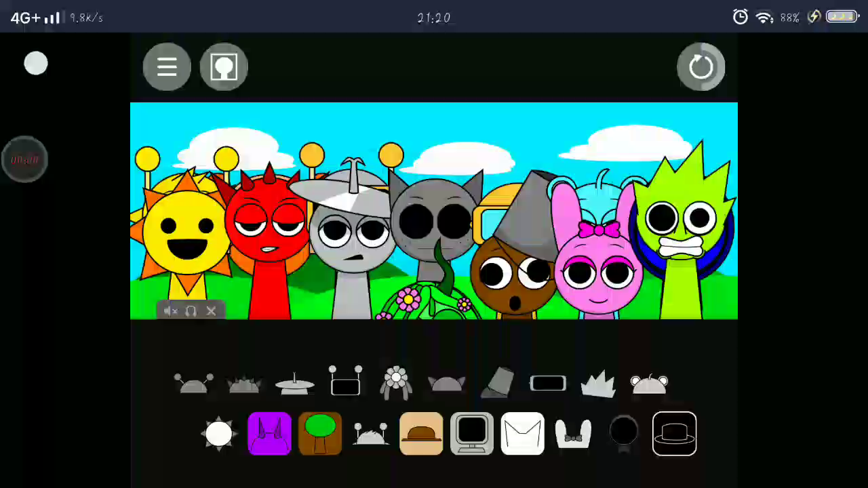Select the grayed wide-brim hat icon
Image resolution: width=868 pixels, height=488 pixels.
point(295,384)
